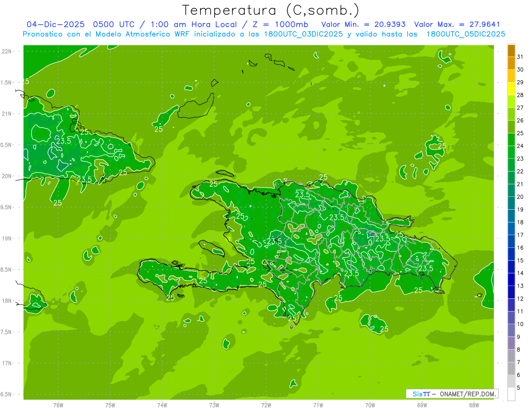Click the longitude axis label '73W'

214,405
